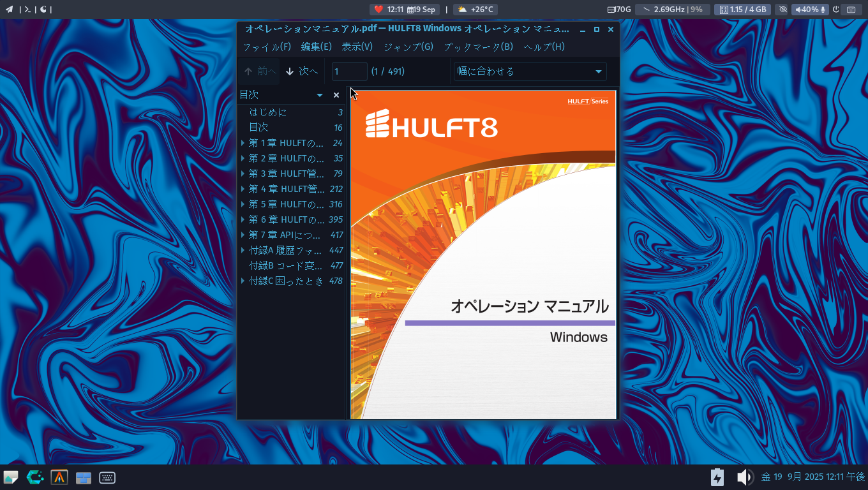Click the HULFT8 cover page in the viewer
The image size is (868, 490).
(x=483, y=254)
